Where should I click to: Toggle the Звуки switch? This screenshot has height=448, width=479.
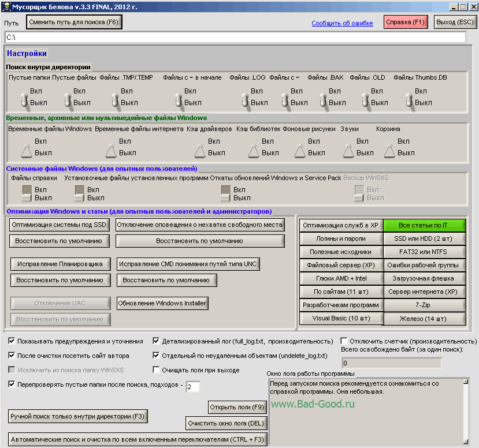[348, 151]
